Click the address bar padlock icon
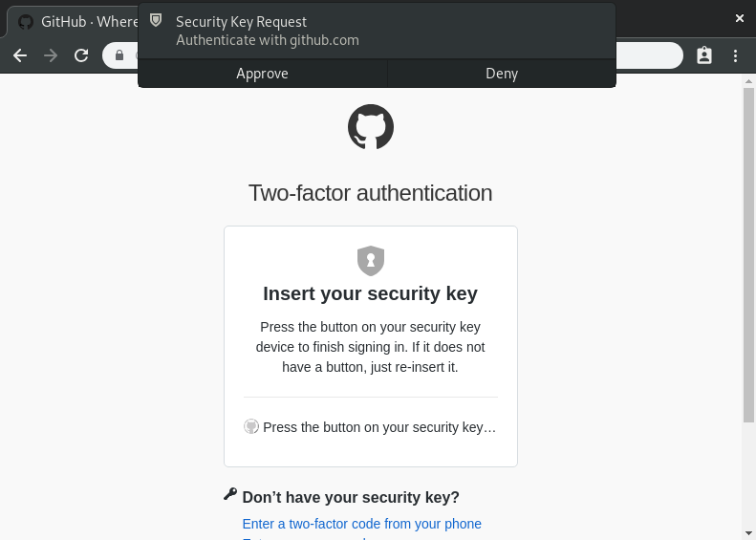Image resolution: width=756 pixels, height=540 pixels. [x=119, y=55]
